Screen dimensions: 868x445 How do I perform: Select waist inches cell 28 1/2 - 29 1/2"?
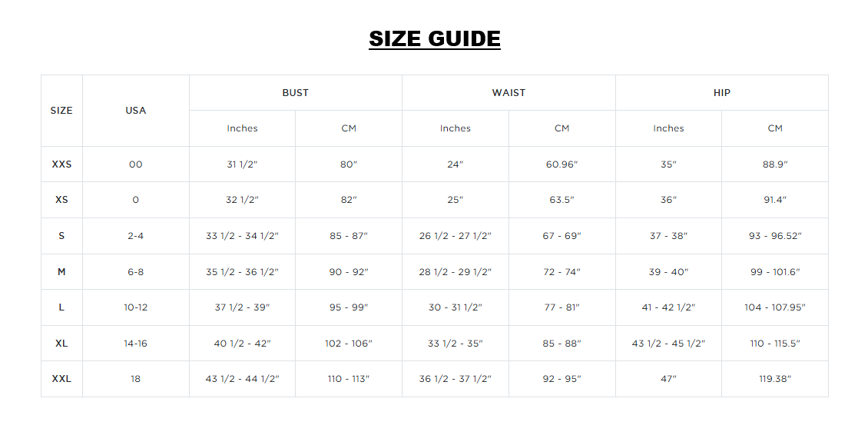455,271
